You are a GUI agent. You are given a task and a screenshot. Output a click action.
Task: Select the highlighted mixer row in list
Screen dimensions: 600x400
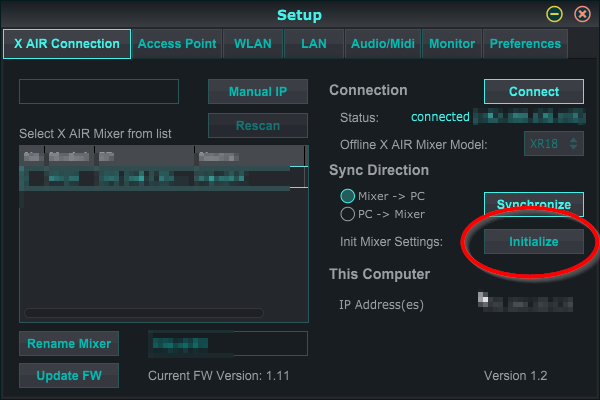(x=164, y=178)
